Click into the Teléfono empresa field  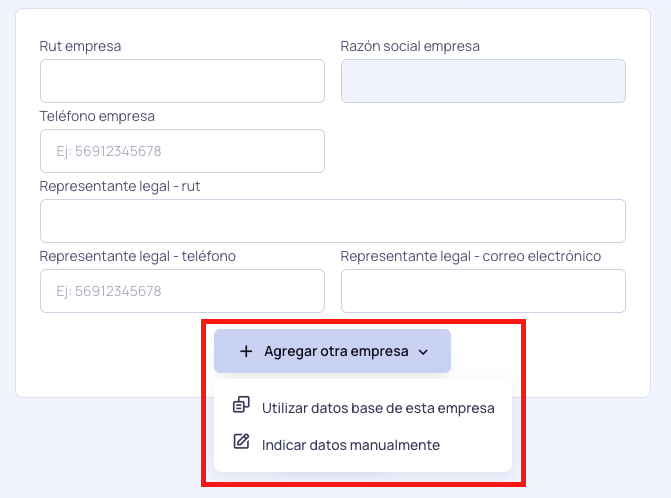pyautogui.click(x=182, y=151)
